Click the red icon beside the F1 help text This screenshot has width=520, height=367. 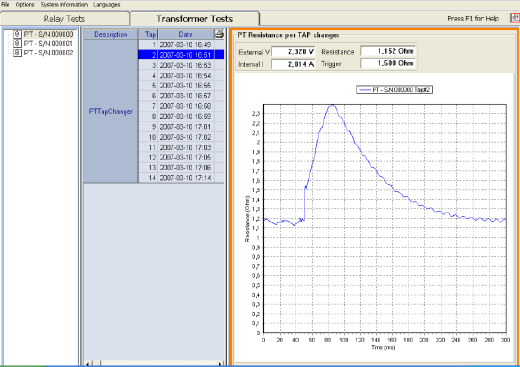[x=515, y=18]
